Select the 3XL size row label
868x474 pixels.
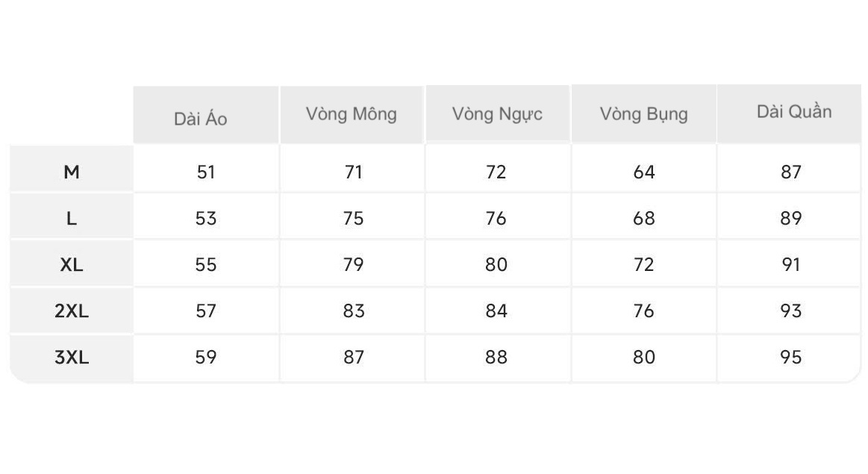click(72, 358)
